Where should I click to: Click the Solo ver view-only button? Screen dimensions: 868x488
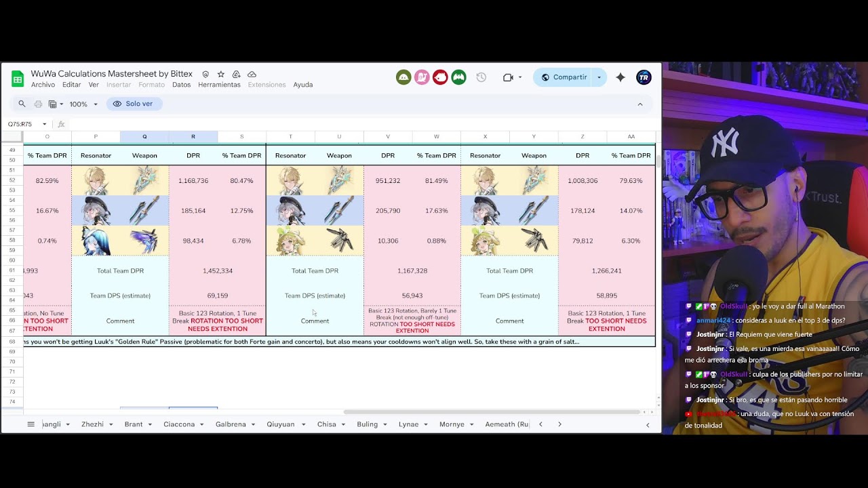pos(134,104)
